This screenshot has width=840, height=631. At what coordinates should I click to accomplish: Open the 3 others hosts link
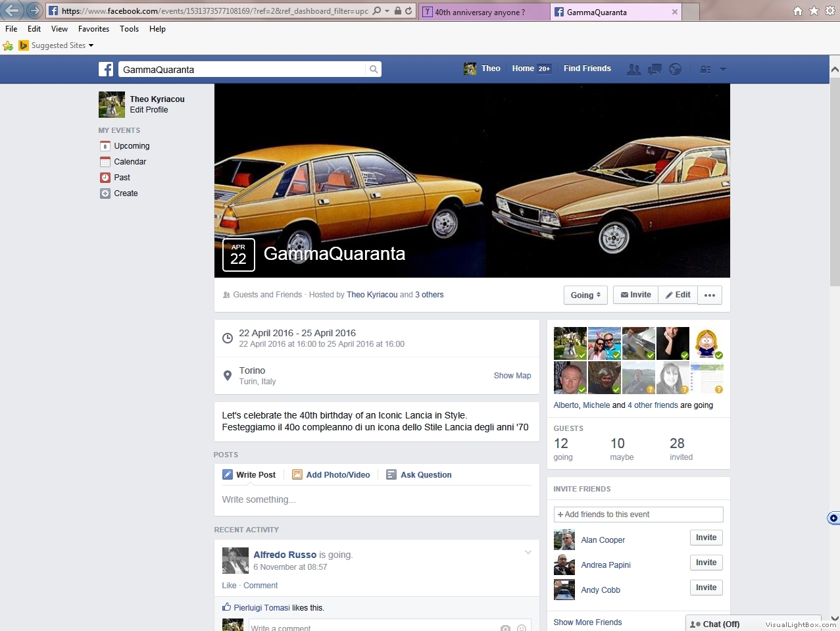tap(430, 295)
